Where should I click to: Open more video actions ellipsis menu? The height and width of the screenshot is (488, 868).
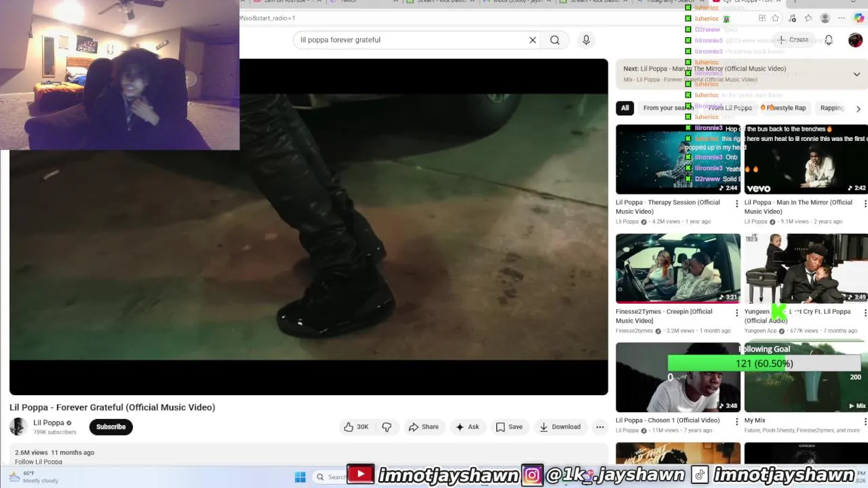click(x=599, y=427)
